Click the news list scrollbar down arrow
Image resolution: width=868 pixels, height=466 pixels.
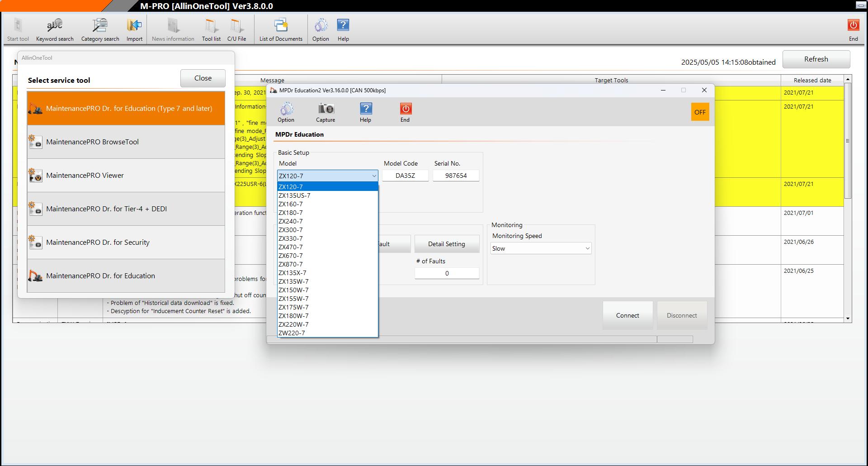tap(848, 319)
